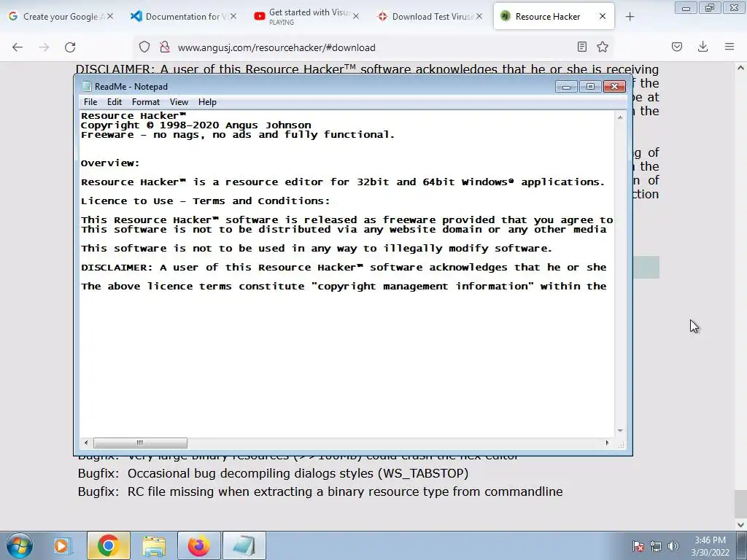The height and width of the screenshot is (560, 747).
Task: Open the Firefox hamburger menu
Action: [x=729, y=47]
